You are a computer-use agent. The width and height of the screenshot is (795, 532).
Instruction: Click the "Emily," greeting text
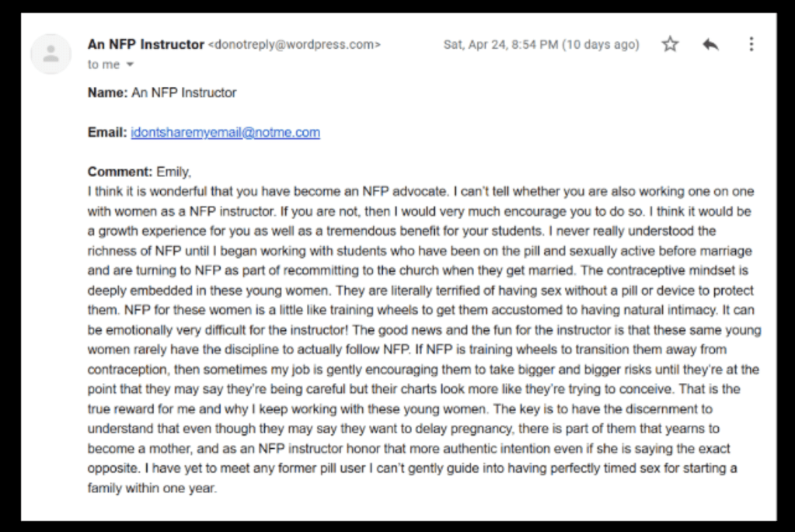(174, 172)
